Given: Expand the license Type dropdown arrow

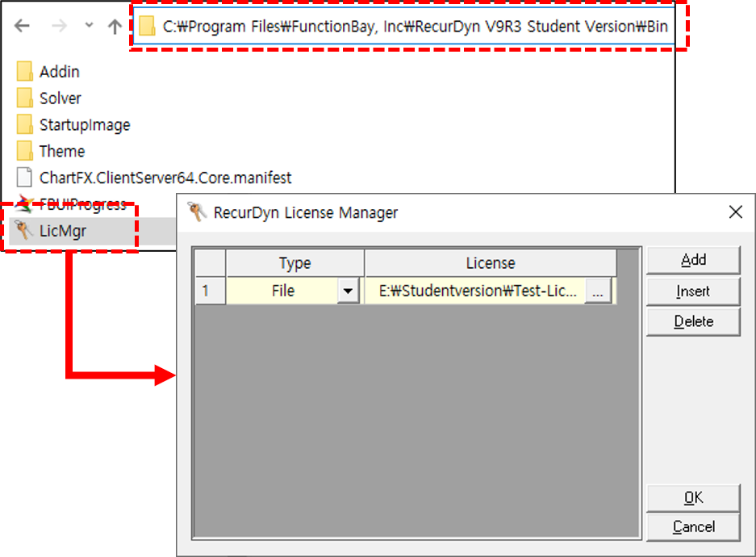Looking at the screenshot, I should (349, 291).
